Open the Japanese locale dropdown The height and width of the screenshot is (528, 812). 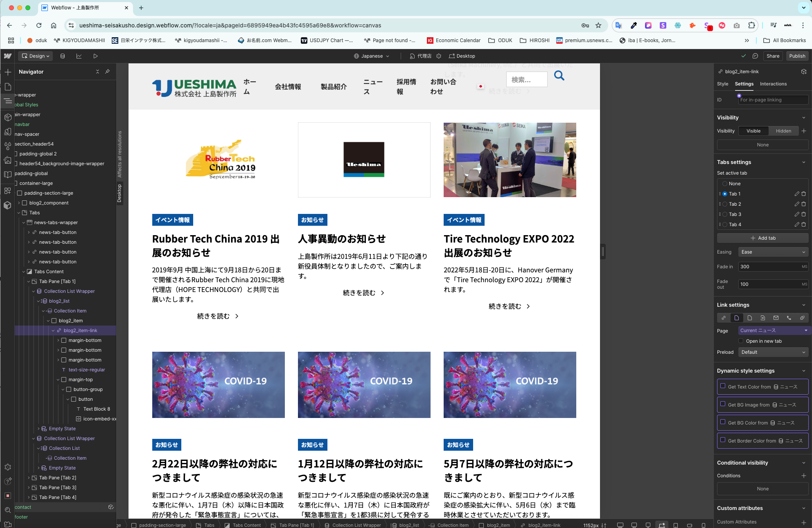tap(372, 56)
